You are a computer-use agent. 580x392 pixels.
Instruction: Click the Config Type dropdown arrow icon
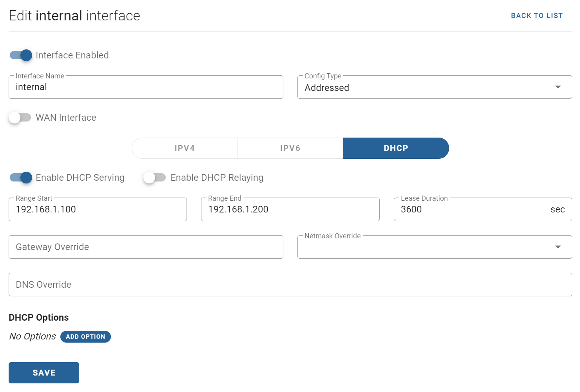pos(558,87)
